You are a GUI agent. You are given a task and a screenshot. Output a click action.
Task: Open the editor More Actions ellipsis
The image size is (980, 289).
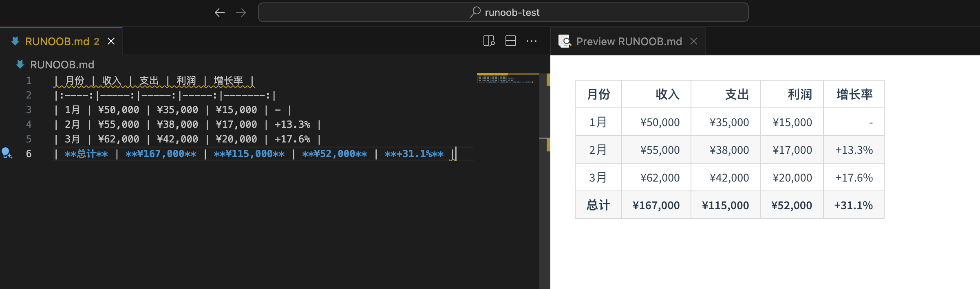[532, 41]
